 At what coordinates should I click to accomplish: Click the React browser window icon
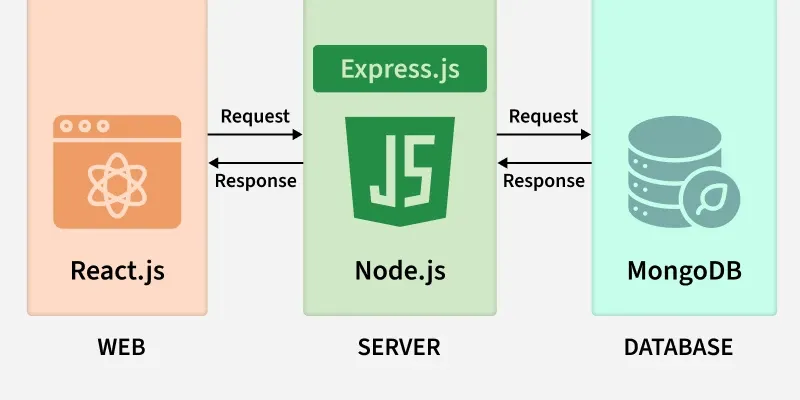[117, 172]
